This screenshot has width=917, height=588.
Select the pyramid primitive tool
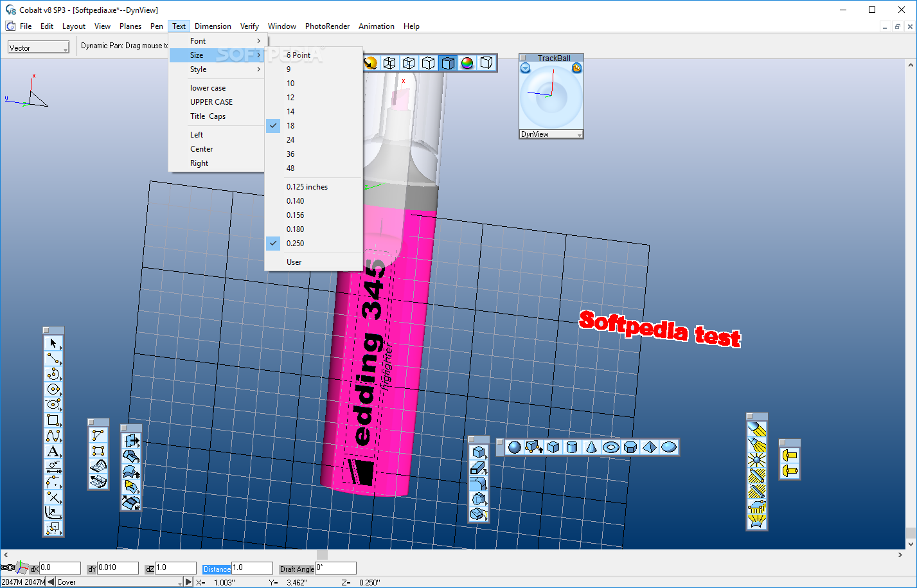pos(649,447)
